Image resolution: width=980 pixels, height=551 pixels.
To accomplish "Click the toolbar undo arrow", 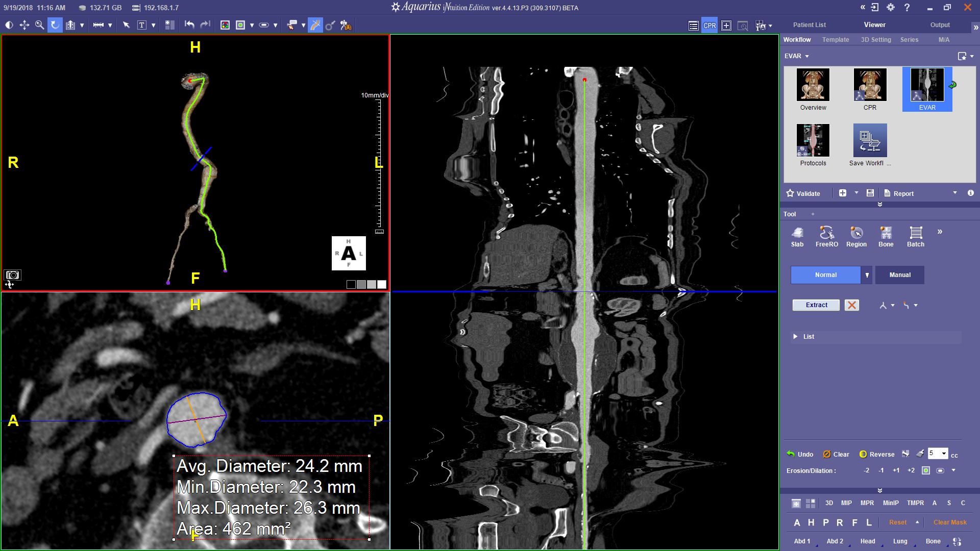I will click(189, 25).
